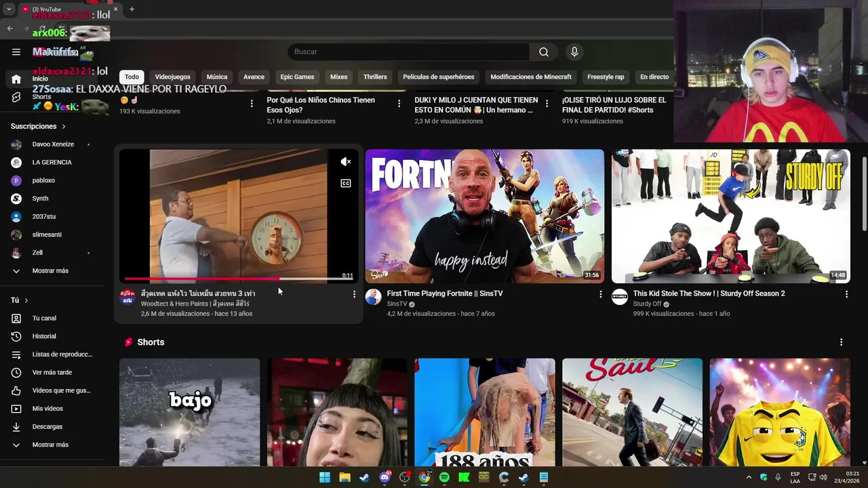Viewport: 868px width, 488px height.
Task: Select the Freestyle rap filter chip
Action: click(x=606, y=77)
